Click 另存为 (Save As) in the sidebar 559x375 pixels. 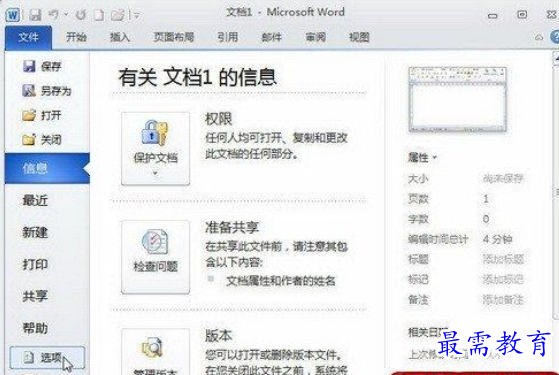pyautogui.click(x=46, y=91)
